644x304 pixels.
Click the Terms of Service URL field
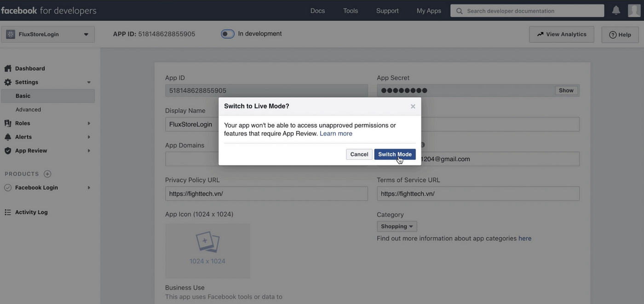coord(478,193)
